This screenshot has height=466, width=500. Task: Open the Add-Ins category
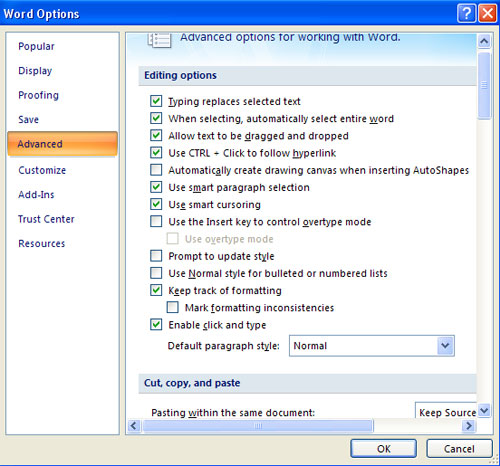(36, 194)
